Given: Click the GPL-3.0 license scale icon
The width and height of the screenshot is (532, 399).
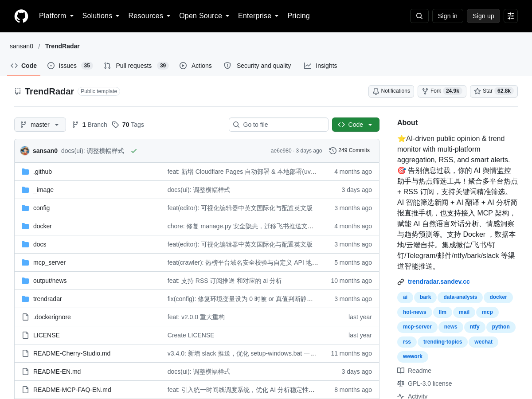Looking at the screenshot, I should 401,383.
